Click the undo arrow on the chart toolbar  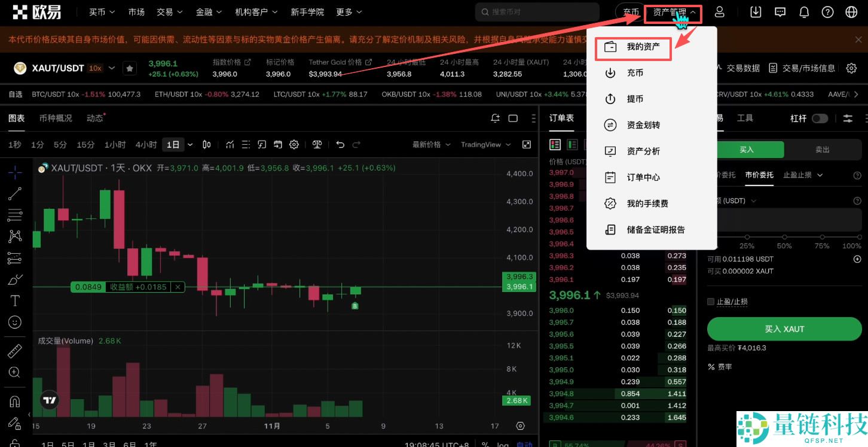tap(340, 144)
